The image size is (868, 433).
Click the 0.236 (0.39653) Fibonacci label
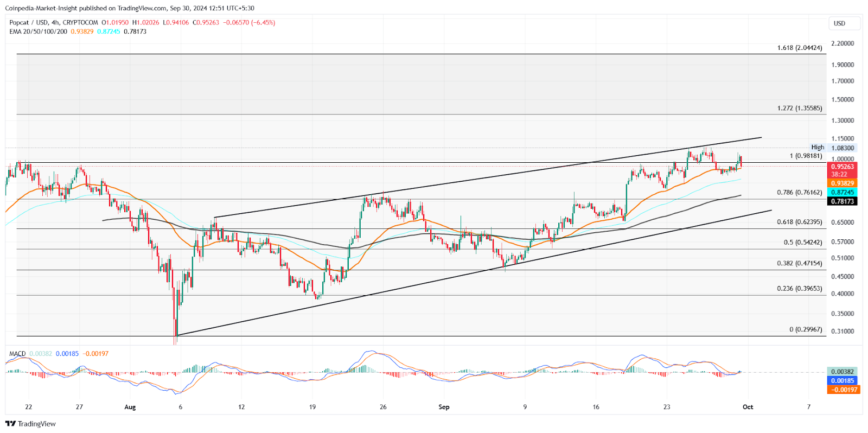click(x=800, y=289)
